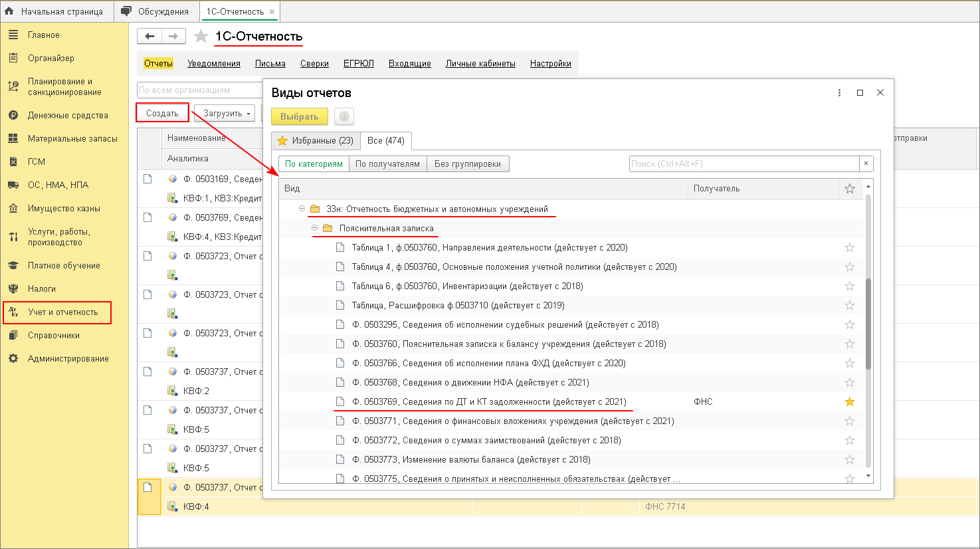The image size is (980, 549).
Task: Open dialog more options (three dots)
Action: tap(840, 92)
